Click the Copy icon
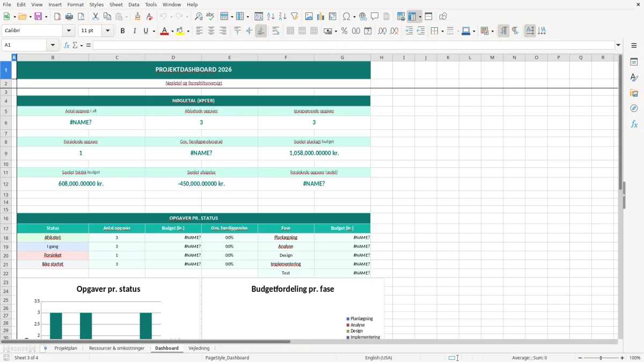The image size is (644, 362). click(107, 17)
